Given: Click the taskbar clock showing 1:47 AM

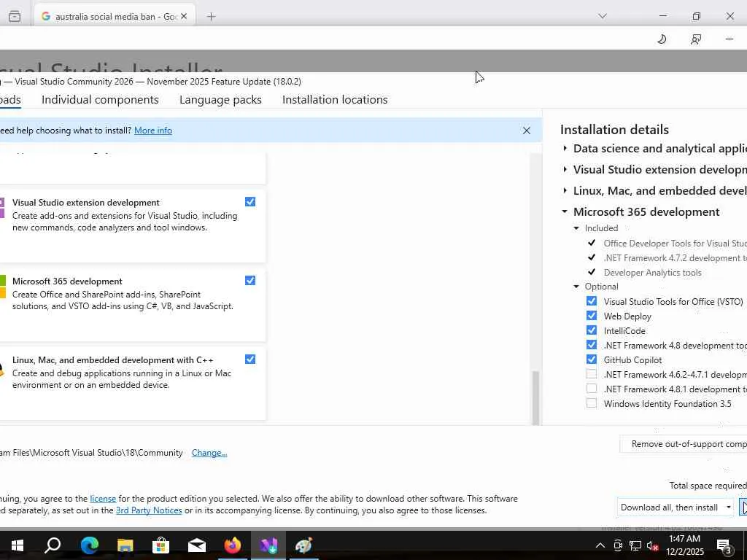Looking at the screenshot, I should [684, 545].
